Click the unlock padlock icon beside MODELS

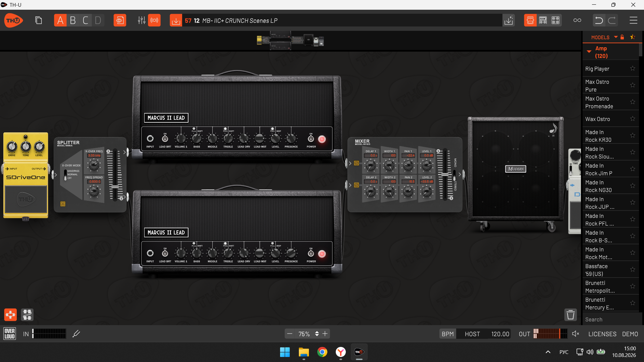pyautogui.click(x=622, y=37)
